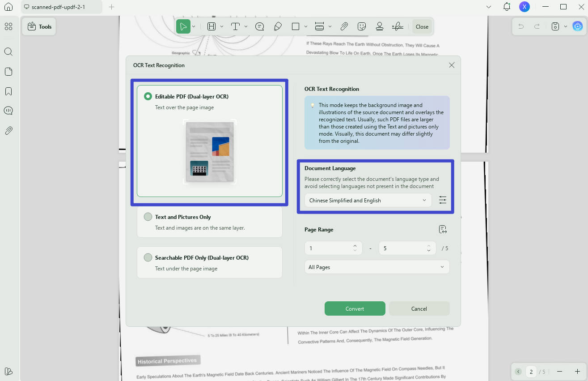
Task: Open the pages panel icon in the sidebar
Action: [x=8, y=72]
